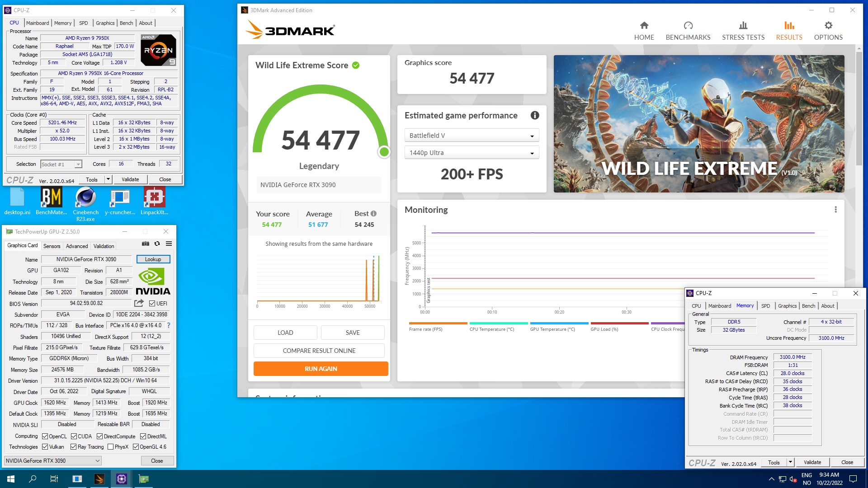Open the Sensors tab in GPU-Z
Screen dimensions: 868x488
click(x=52, y=246)
